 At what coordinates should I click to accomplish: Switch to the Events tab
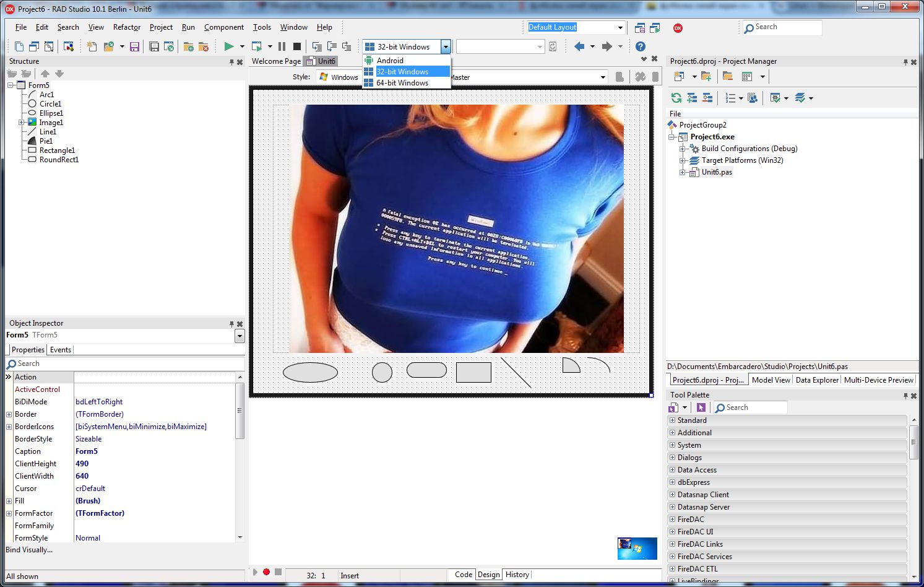coord(61,350)
